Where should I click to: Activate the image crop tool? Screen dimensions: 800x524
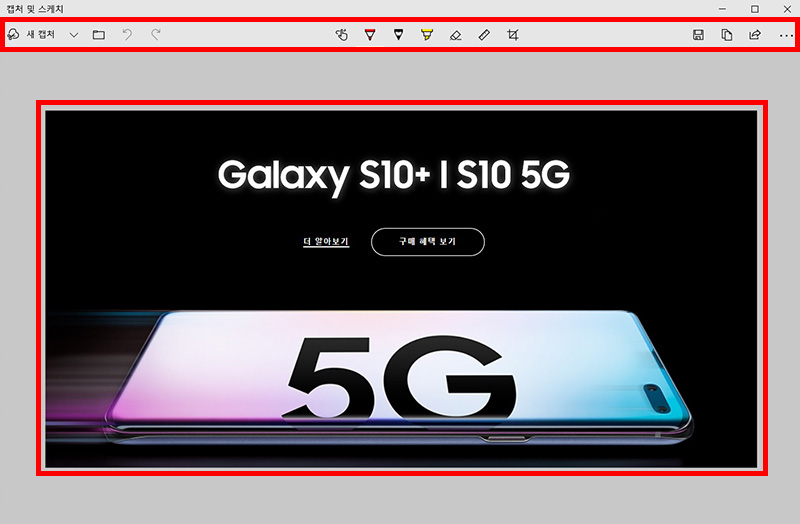513,35
